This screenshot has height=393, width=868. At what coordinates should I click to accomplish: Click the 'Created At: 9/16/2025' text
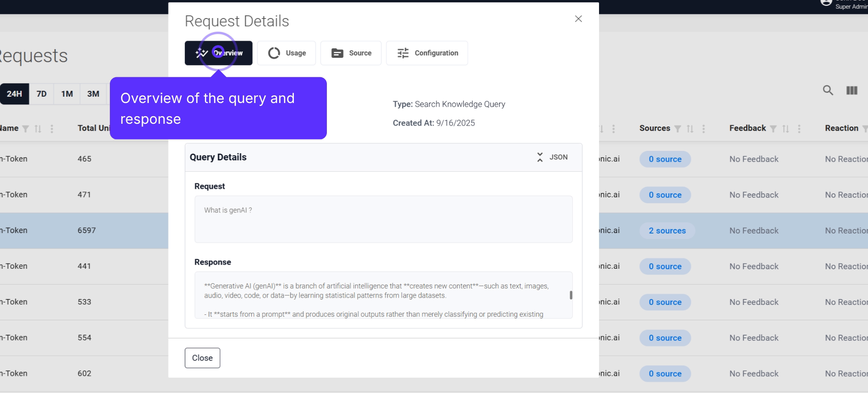coord(434,123)
